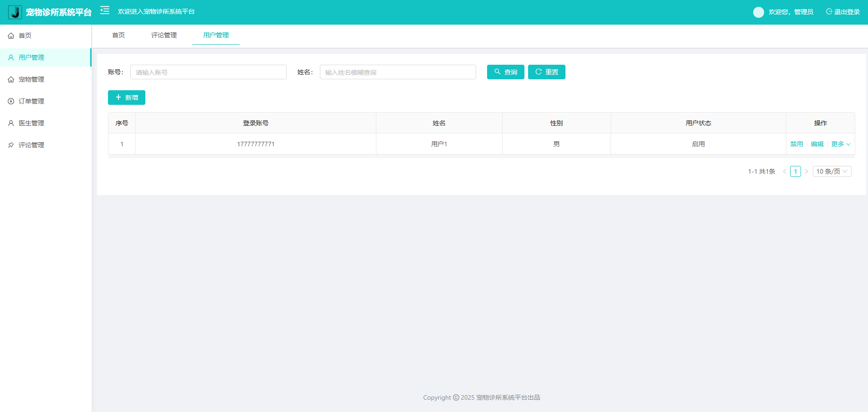Collapse sidebar with the menu fold icon
Viewport: 868px width, 412px height.
[105, 10]
